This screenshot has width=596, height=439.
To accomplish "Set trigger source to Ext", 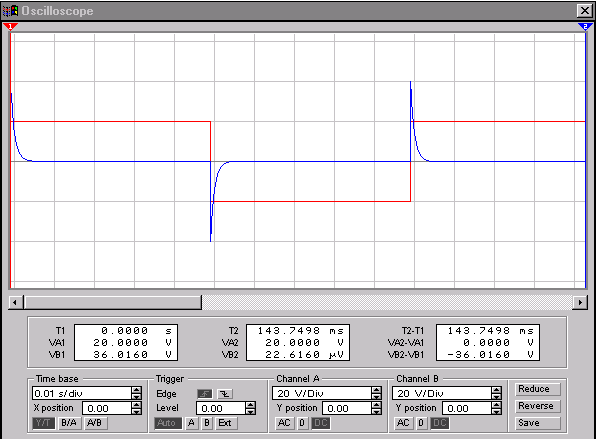I will 225,423.
